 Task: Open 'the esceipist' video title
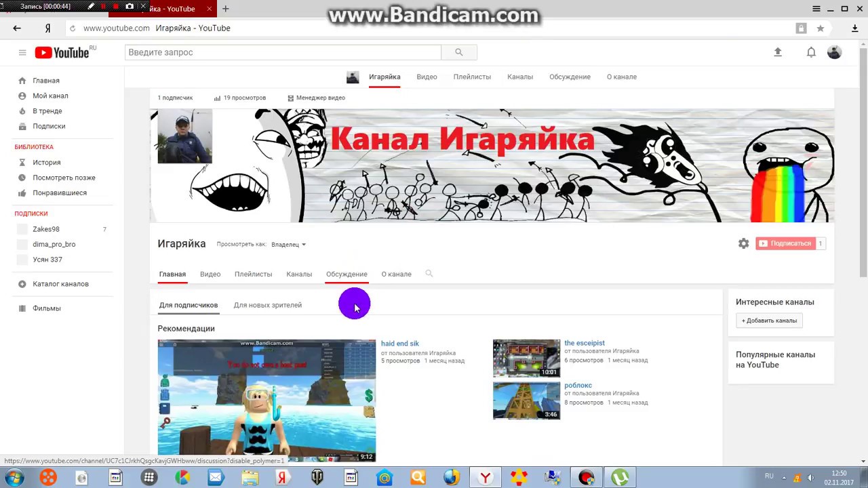click(x=585, y=343)
